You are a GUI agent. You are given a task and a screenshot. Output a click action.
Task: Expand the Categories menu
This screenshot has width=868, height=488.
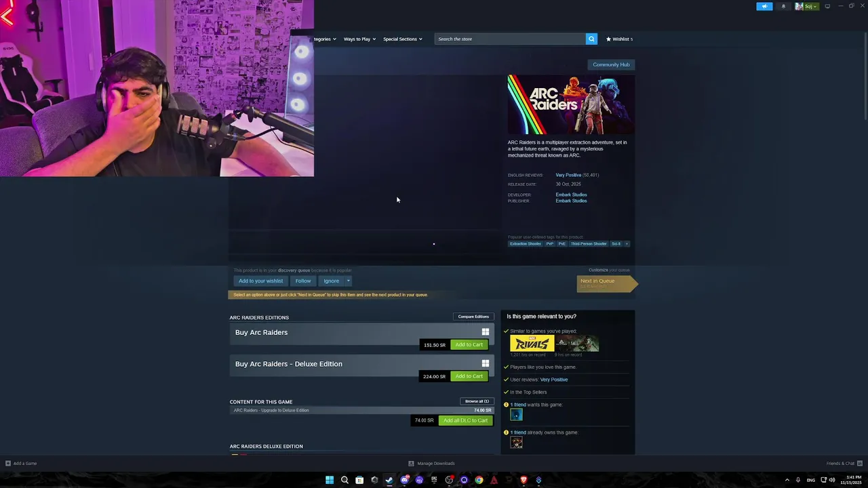pyautogui.click(x=325, y=39)
